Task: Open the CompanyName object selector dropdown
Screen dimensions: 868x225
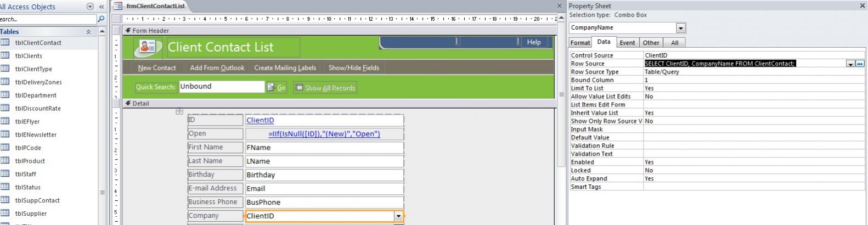Action: click(x=681, y=27)
